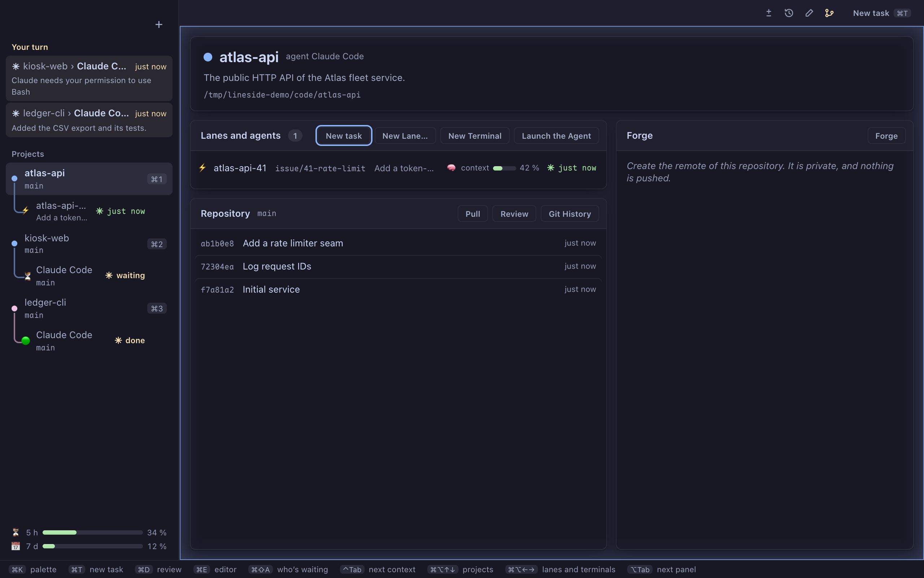Click the lanes count badge showing 1
924x578 pixels.
click(295, 136)
